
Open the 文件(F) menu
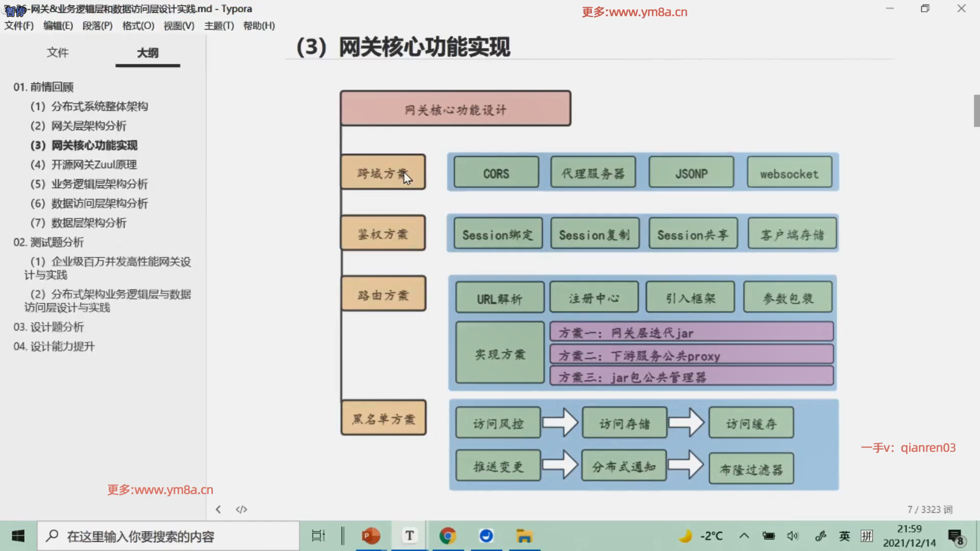pos(19,26)
